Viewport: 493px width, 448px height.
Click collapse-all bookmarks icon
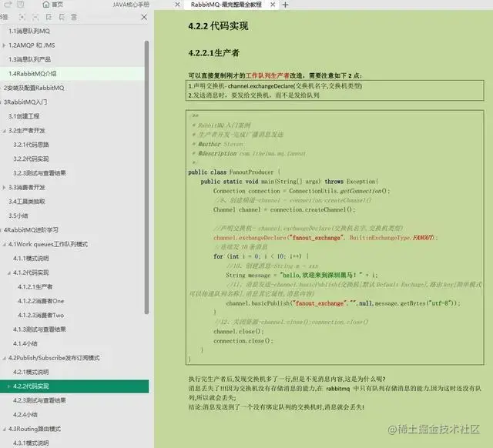tap(35, 17)
